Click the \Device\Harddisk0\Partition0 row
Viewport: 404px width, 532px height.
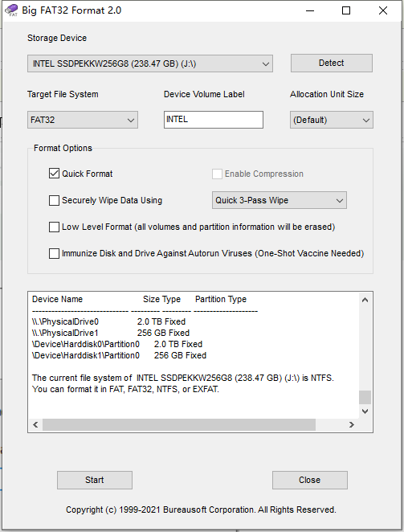point(117,344)
